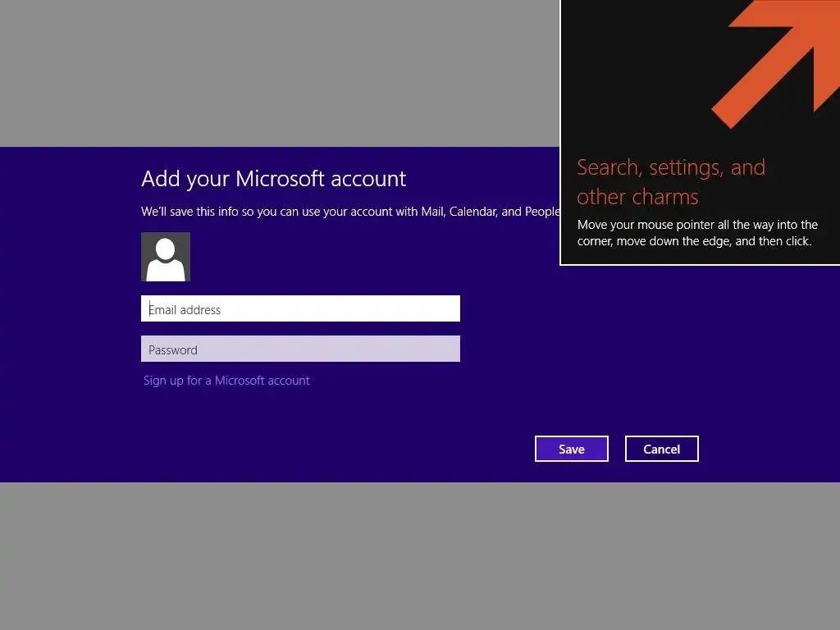
Task: Click the 'Search, settings, and other charms' title
Action: tap(671, 182)
